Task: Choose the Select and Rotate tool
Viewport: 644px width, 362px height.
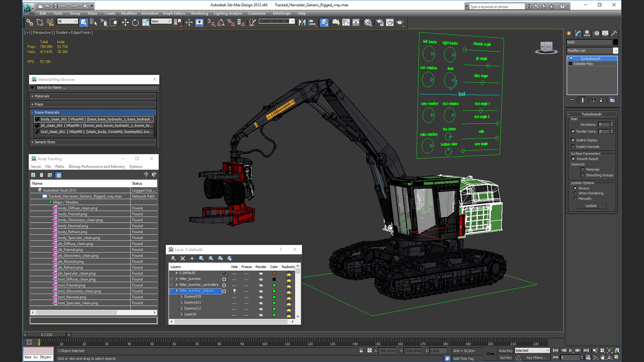Action: point(135,22)
